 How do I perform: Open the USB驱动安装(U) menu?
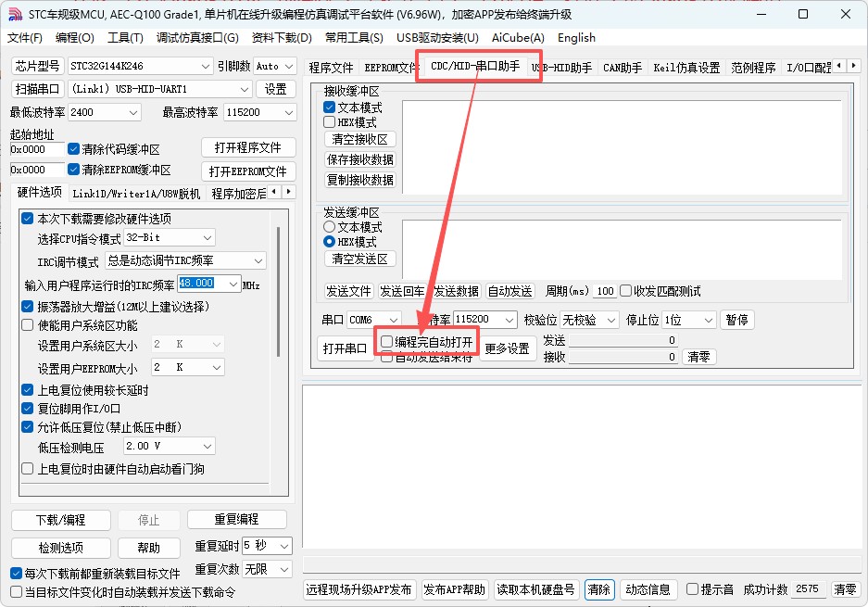tap(437, 38)
